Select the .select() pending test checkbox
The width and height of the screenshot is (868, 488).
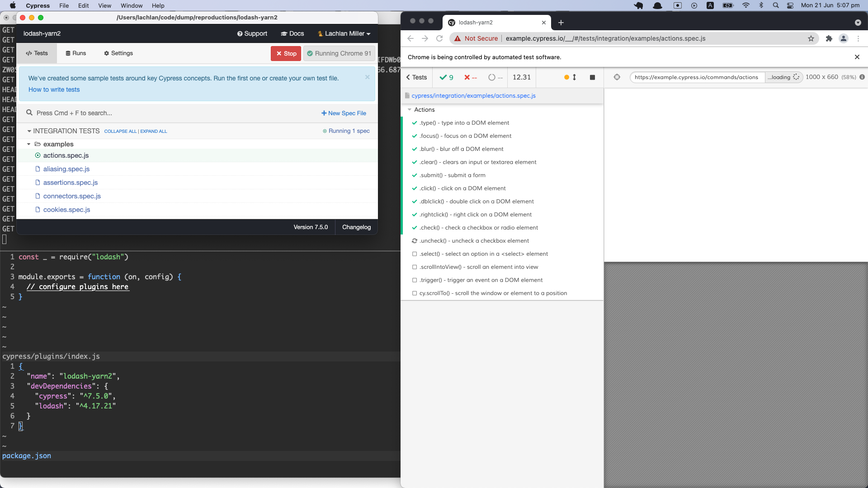(x=414, y=254)
